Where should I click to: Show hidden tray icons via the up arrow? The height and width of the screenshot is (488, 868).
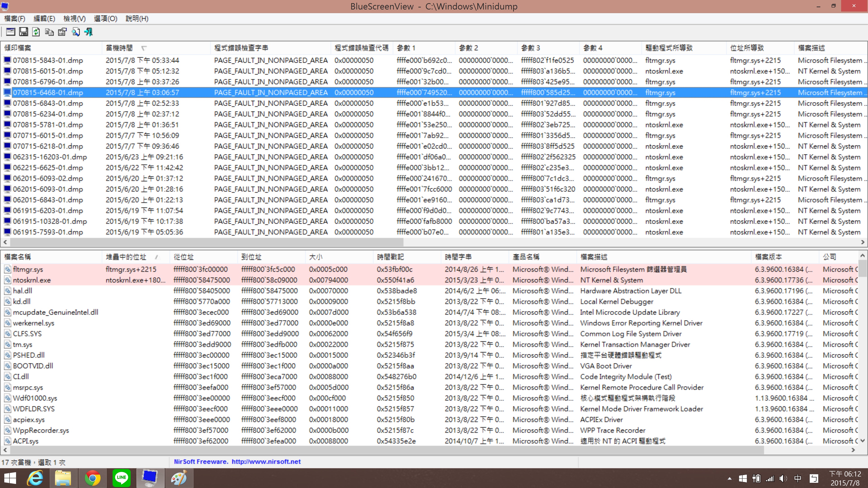click(x=729, y=479)
